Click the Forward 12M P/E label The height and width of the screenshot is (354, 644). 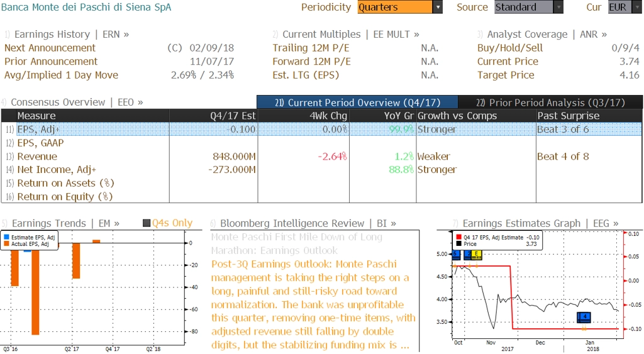[312, 61]
